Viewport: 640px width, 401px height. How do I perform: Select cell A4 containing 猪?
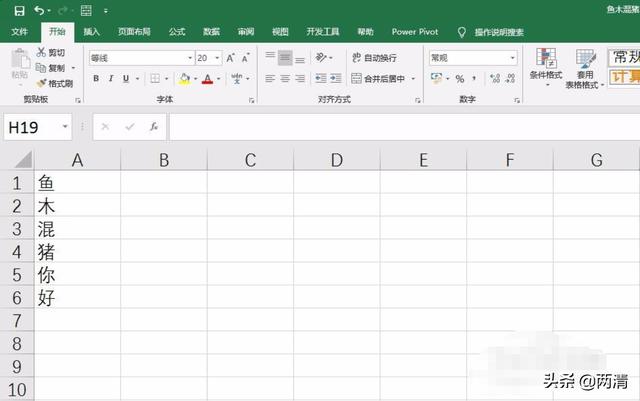tap(78, 251)
